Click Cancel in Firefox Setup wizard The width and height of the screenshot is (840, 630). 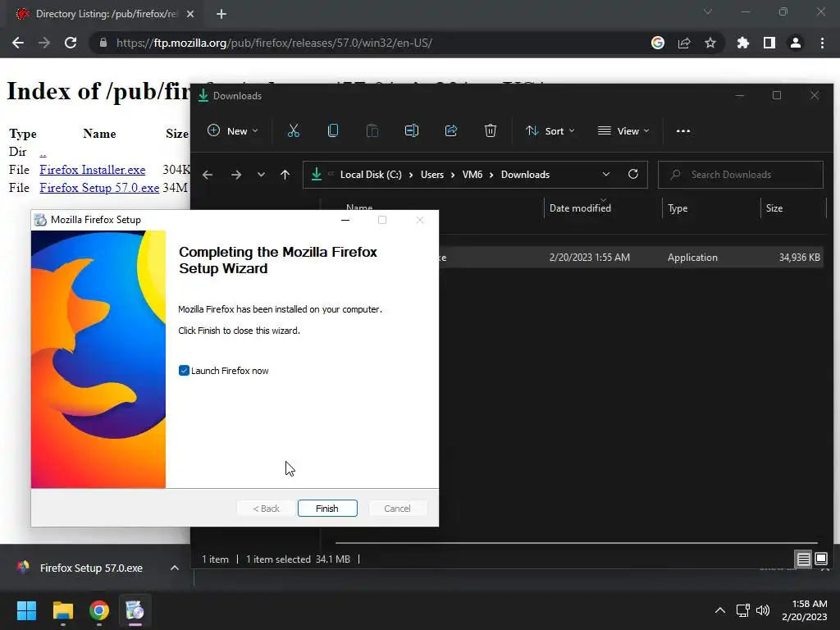(x=397, y=509)
